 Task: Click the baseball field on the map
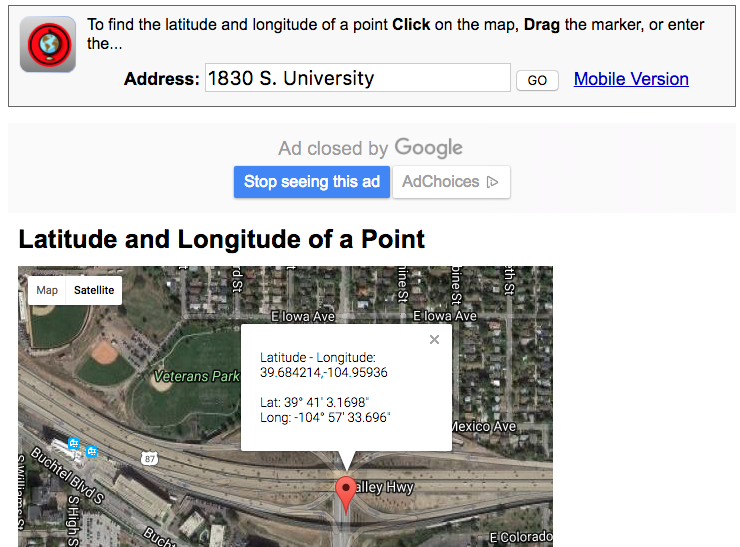pos(103,353)
